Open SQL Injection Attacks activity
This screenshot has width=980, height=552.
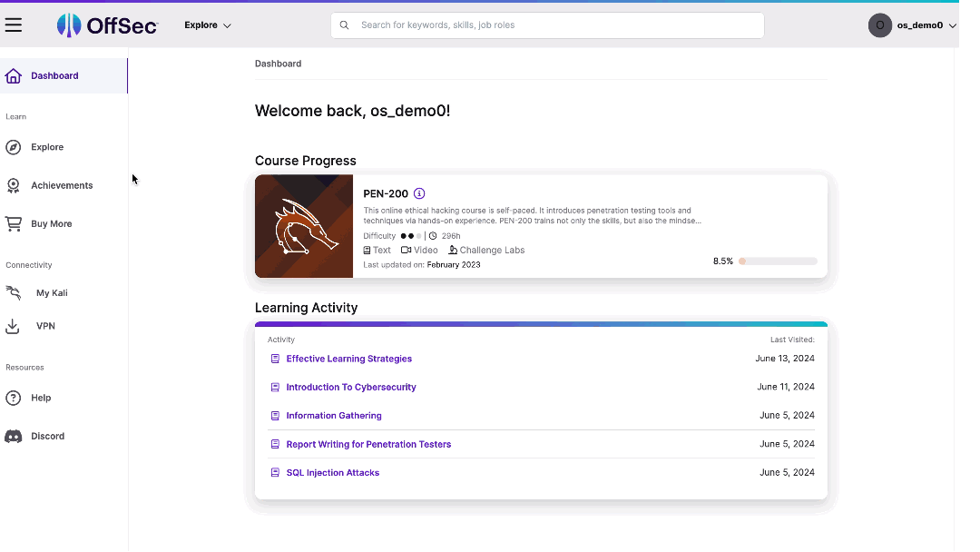click(332, 472)
